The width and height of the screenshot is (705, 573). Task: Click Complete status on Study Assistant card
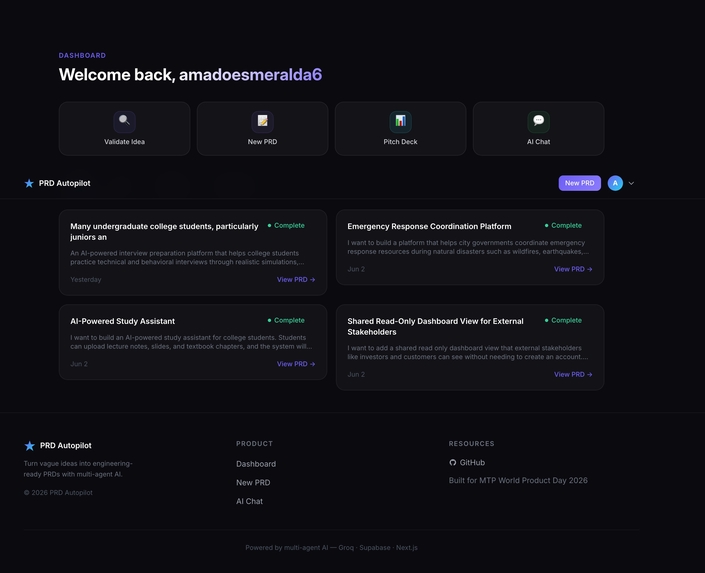click(x=286, y=320)
